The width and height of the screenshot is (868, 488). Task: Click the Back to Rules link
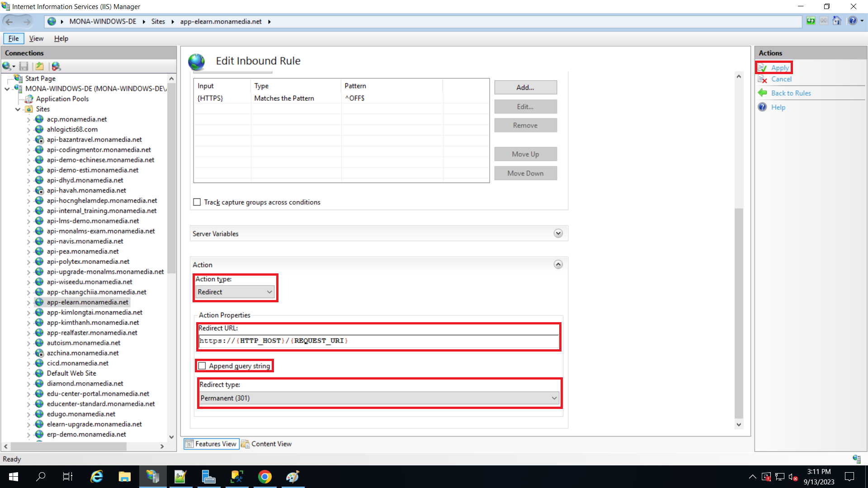pos(791,93)
